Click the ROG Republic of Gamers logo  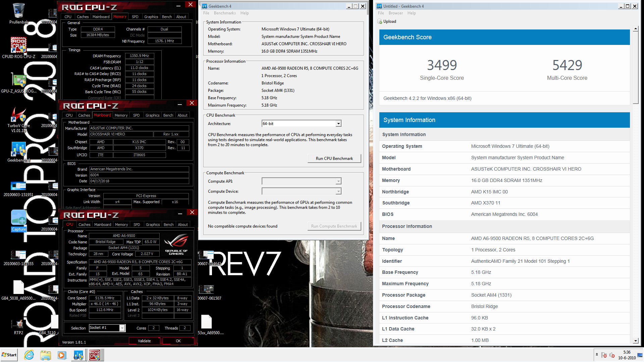click(176, 245)
